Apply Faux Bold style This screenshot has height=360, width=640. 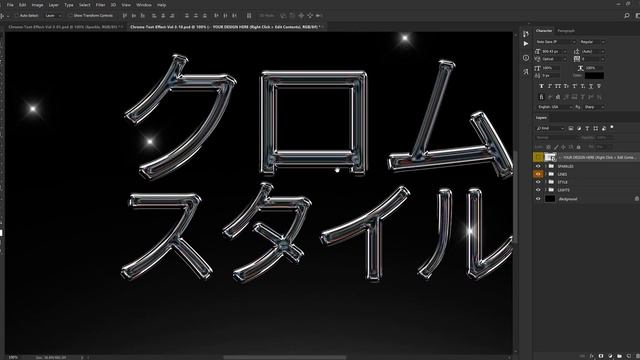coord(542,86)
